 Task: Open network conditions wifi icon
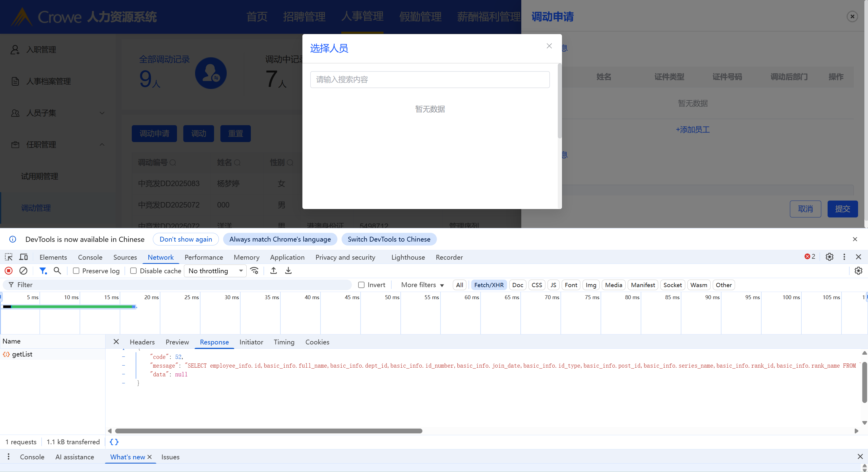[255, 271]
